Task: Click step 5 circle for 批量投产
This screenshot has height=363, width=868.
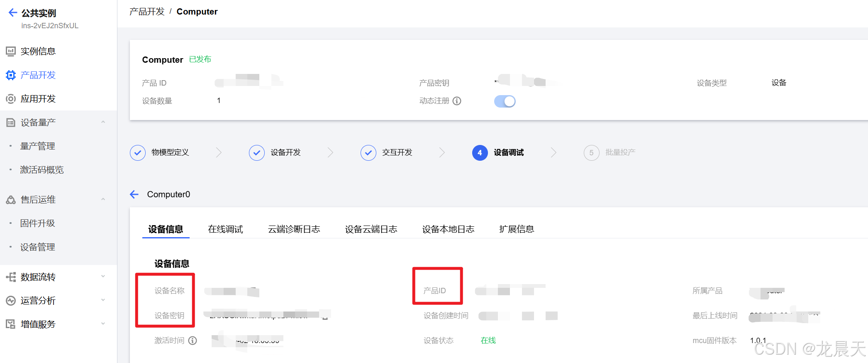Action: tap(592, 153)
